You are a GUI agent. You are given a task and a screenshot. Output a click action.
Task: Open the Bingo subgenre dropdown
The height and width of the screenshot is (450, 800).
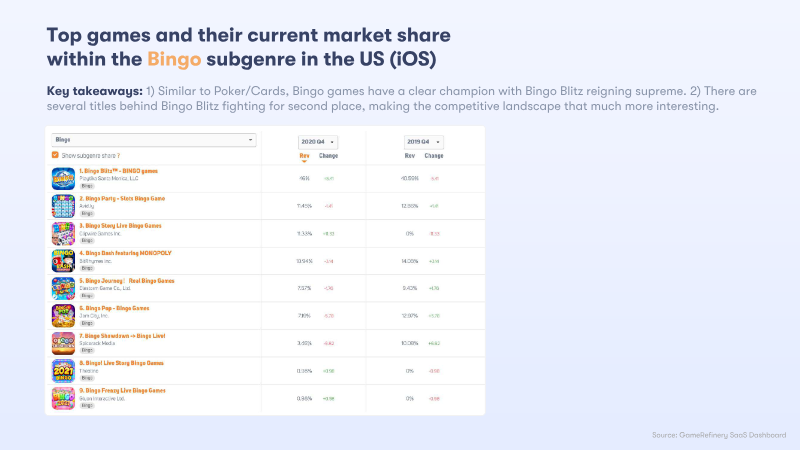[x=154, y=140]
